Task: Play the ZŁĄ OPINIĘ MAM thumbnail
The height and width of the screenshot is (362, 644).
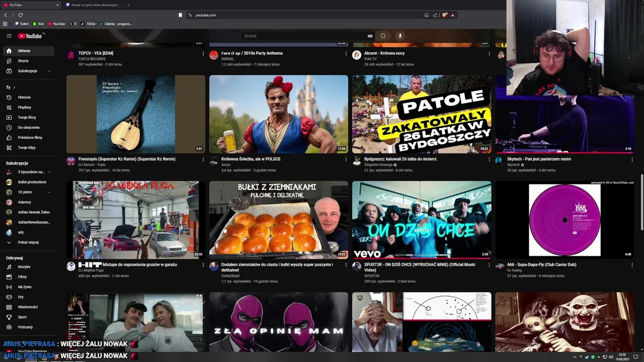Action: click(279, 322)
